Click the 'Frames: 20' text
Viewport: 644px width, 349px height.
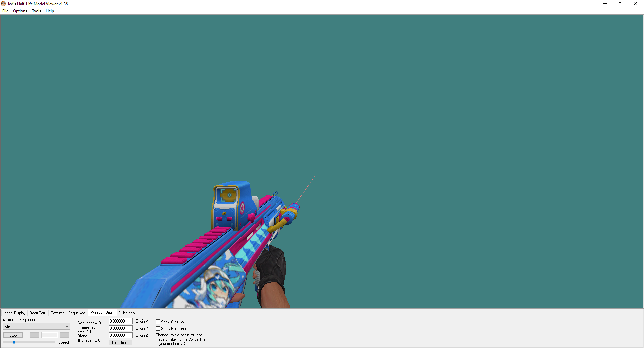pyautogui.click(x=87, y=327)
